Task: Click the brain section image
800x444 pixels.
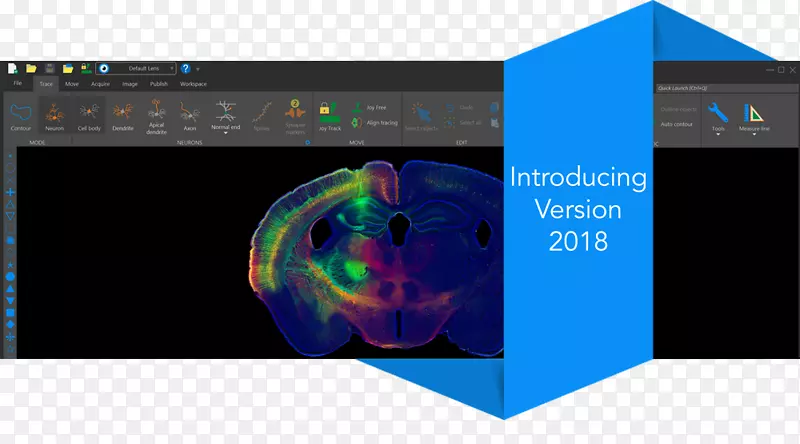Action: [377, 258]
